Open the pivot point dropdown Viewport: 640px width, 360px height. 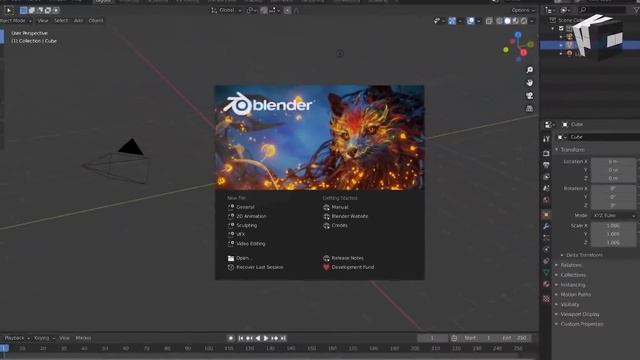coord(251,10)
